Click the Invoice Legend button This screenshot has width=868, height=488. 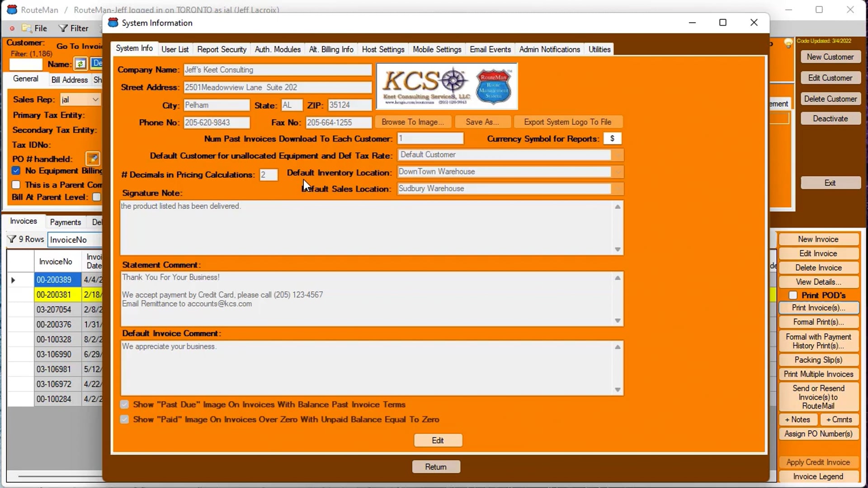click(x=818, y=476)
